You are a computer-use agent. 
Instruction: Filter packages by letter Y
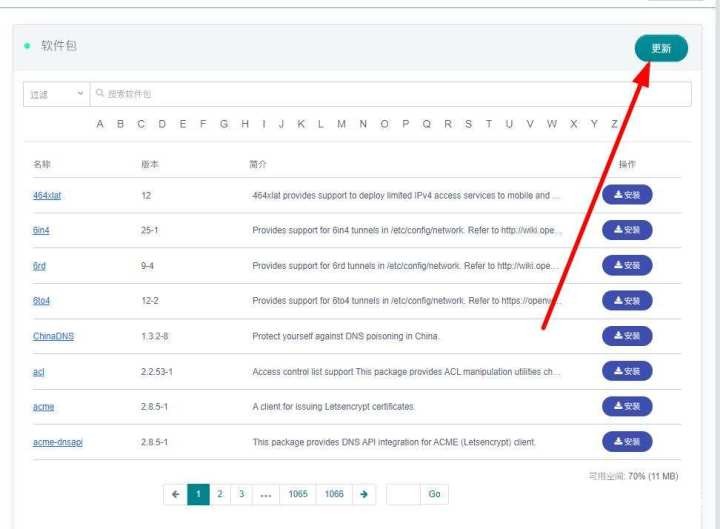(x=594, y=124)
